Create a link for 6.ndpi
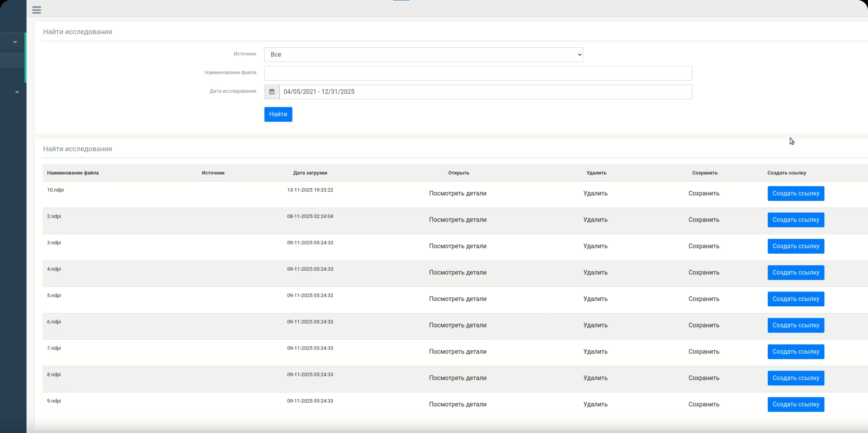Screen dimensions: 868x433 [796, 325]
